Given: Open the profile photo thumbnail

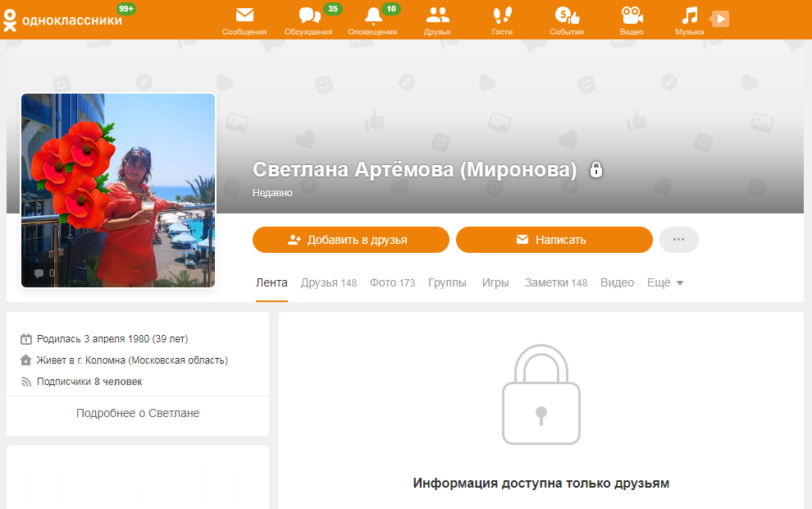Looking at the screenshot, I should (x=118, y=190).
